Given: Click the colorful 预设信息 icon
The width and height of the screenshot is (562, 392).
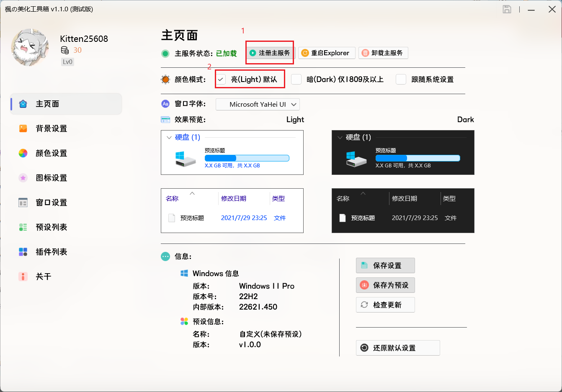Looking at the screenshot, I should (184, 321).
